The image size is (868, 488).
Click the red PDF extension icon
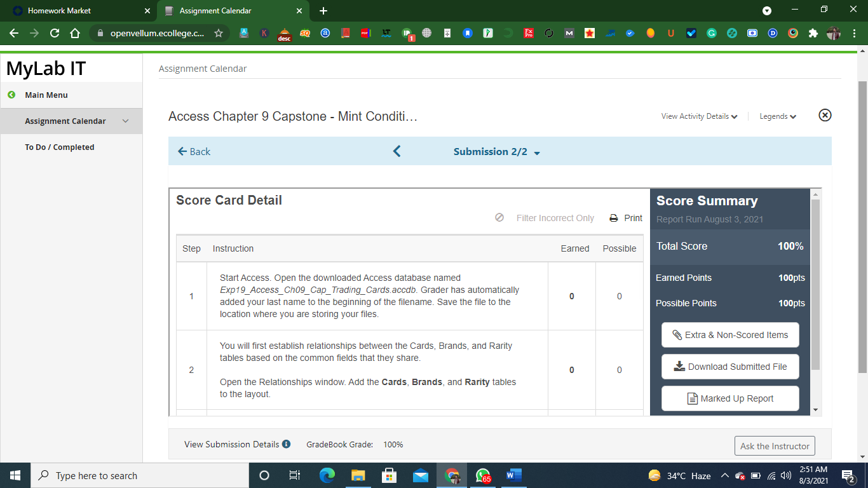coord(365,33)
